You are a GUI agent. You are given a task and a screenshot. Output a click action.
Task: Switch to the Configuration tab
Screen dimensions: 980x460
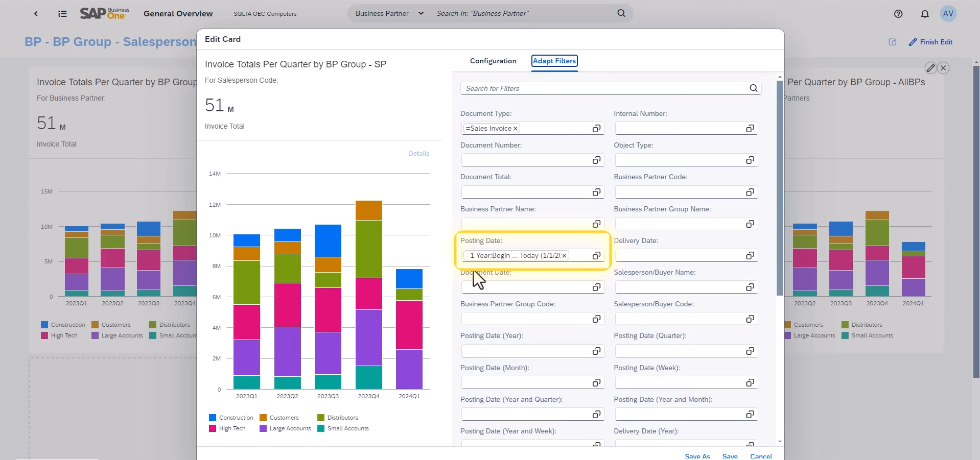[x=493, y=61]
